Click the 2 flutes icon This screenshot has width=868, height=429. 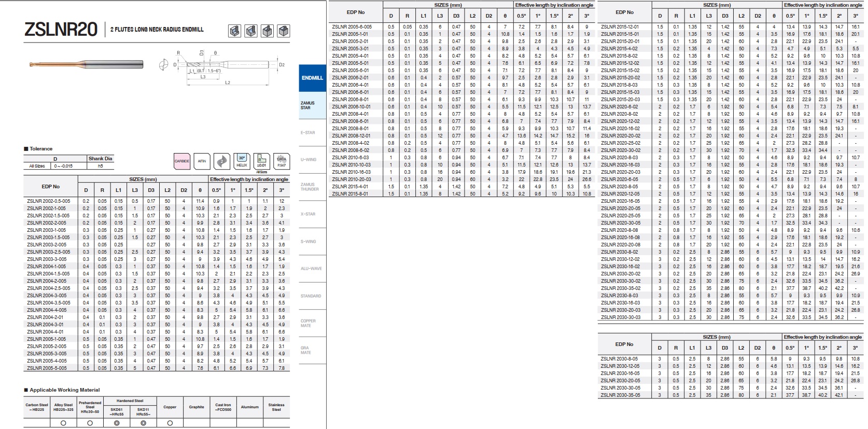point(222,161)
